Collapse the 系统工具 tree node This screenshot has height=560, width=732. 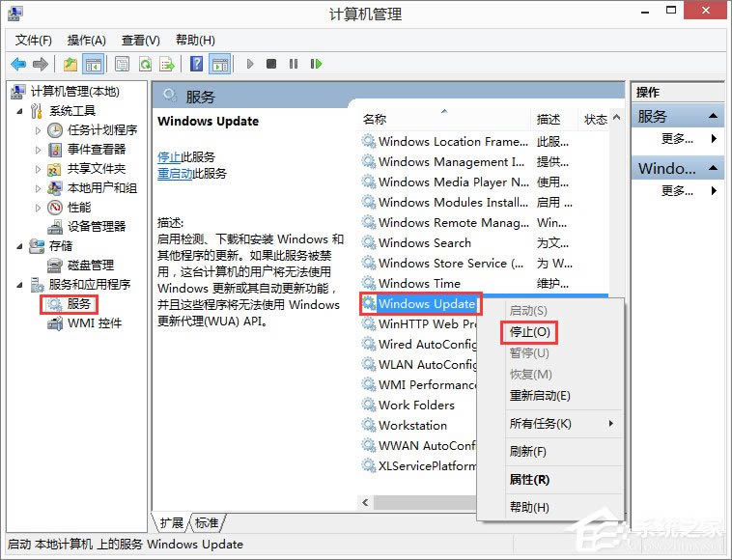tap(20, 111)
